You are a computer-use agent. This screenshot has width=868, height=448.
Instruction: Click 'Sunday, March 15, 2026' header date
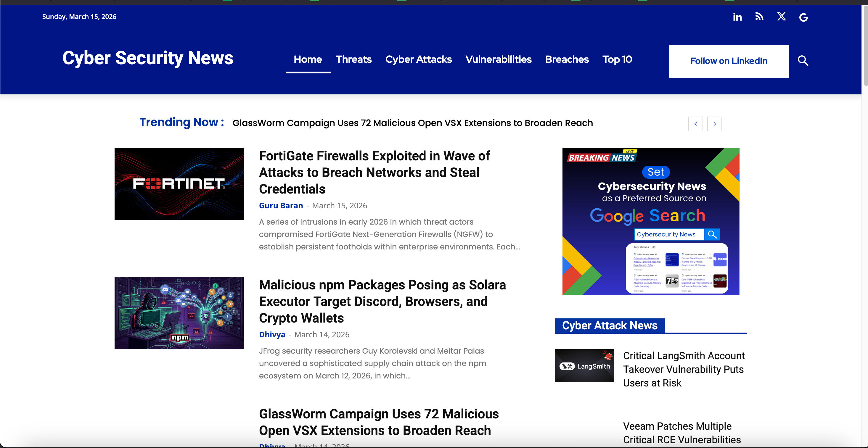[79, 17]
